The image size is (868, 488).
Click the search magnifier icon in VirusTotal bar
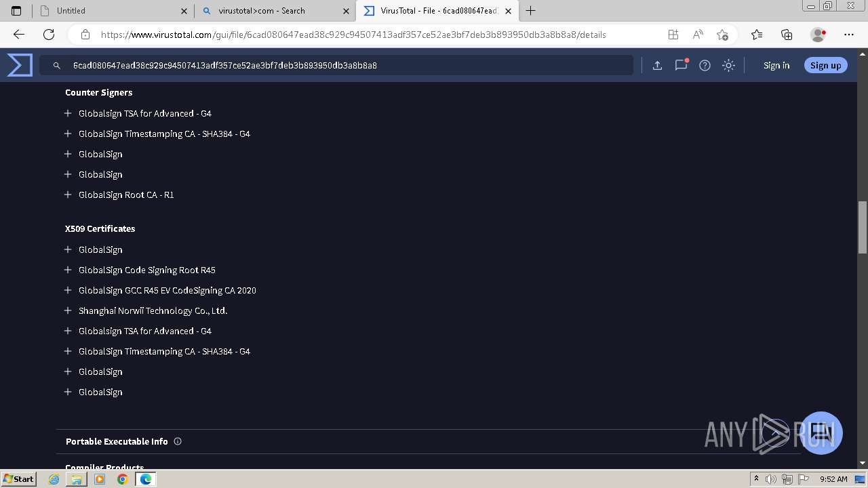57,65
